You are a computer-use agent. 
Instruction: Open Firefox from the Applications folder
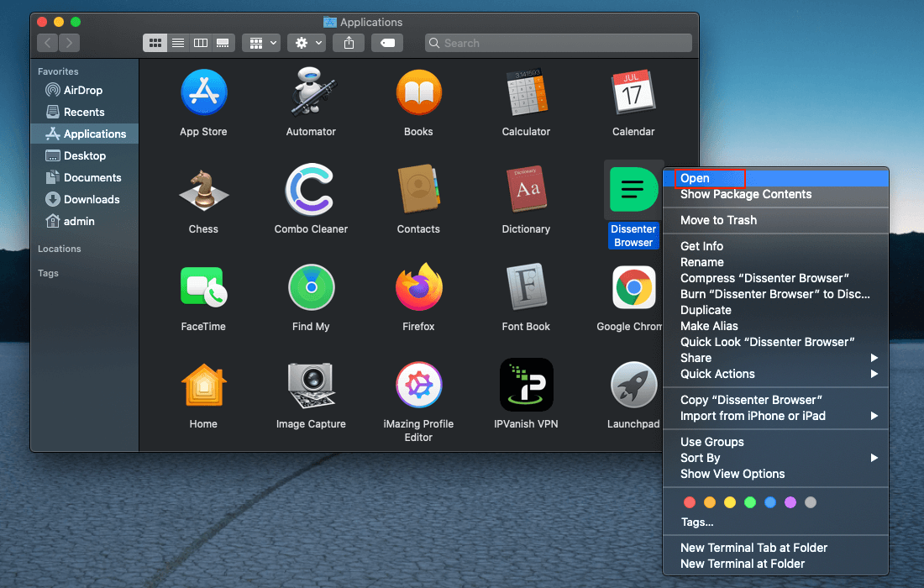(418, 286)
